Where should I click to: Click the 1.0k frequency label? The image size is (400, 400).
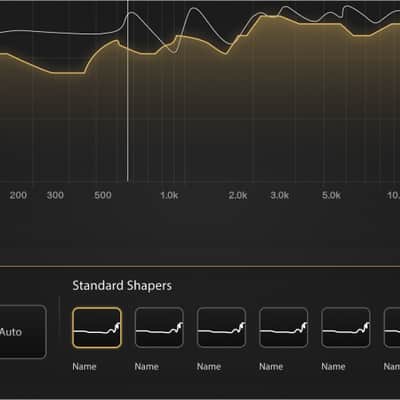(169, 195)
